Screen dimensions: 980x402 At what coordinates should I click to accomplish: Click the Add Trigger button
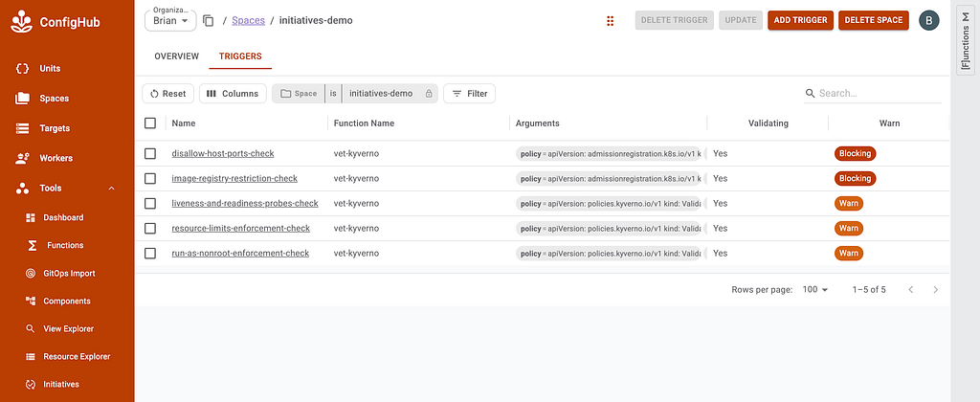point(801,20)
